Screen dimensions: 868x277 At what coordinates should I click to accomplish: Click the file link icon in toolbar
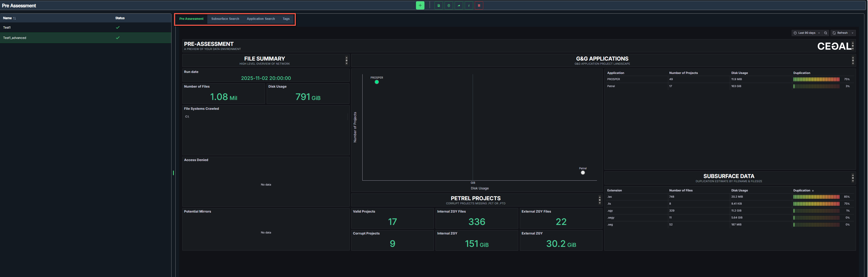pos(438,5)
